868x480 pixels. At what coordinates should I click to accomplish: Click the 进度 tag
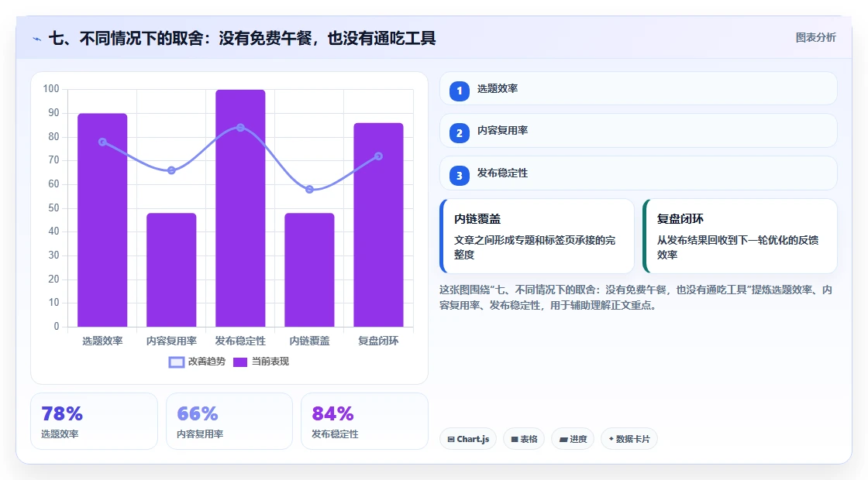click(573, 439)
